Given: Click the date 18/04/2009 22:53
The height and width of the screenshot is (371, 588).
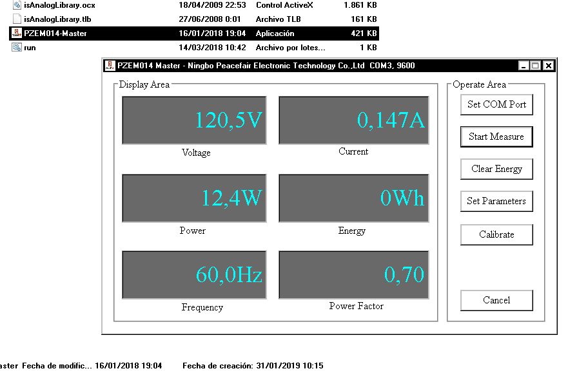Looking at the screenshot, I should click(212, 5).
